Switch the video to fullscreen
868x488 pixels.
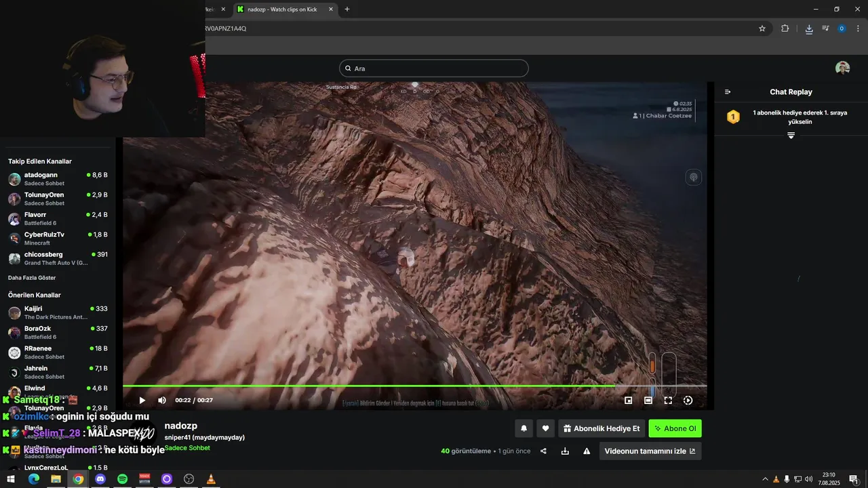(x=668, y=401)
